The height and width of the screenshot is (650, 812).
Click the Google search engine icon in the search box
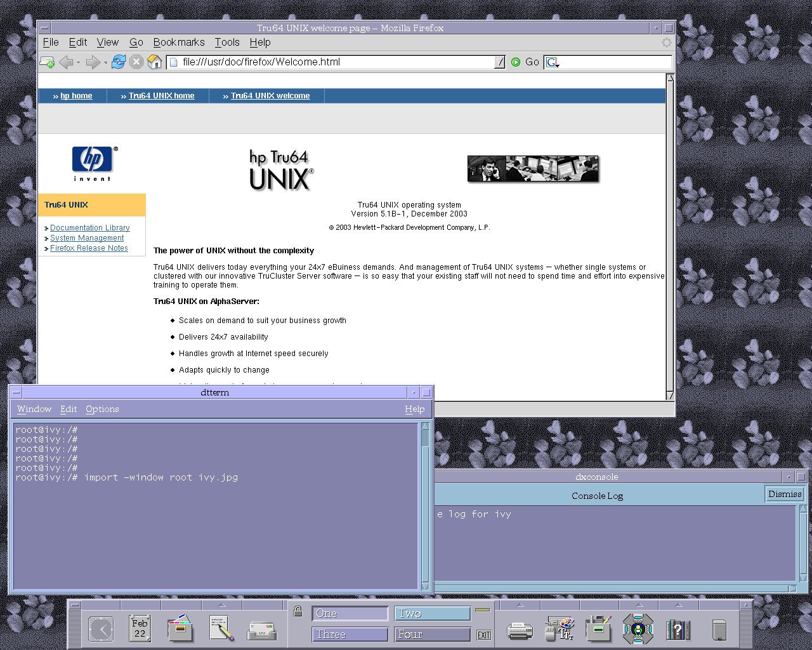pos(552,62)
